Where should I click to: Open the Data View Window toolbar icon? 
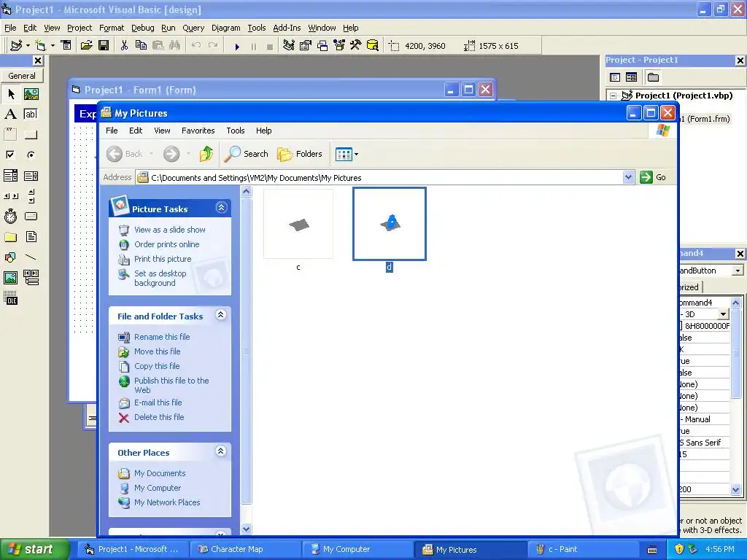[373, 46]
